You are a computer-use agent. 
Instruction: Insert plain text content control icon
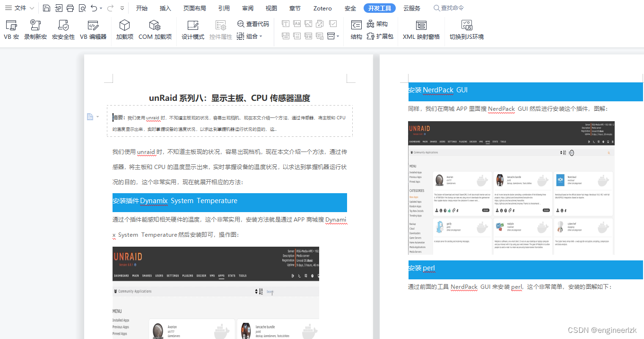pos(286,24)
